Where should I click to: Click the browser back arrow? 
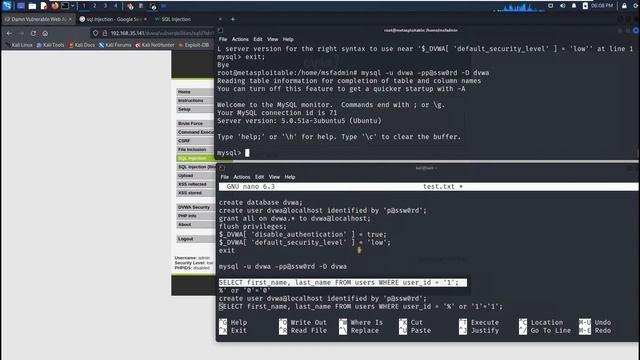[9, 33]
